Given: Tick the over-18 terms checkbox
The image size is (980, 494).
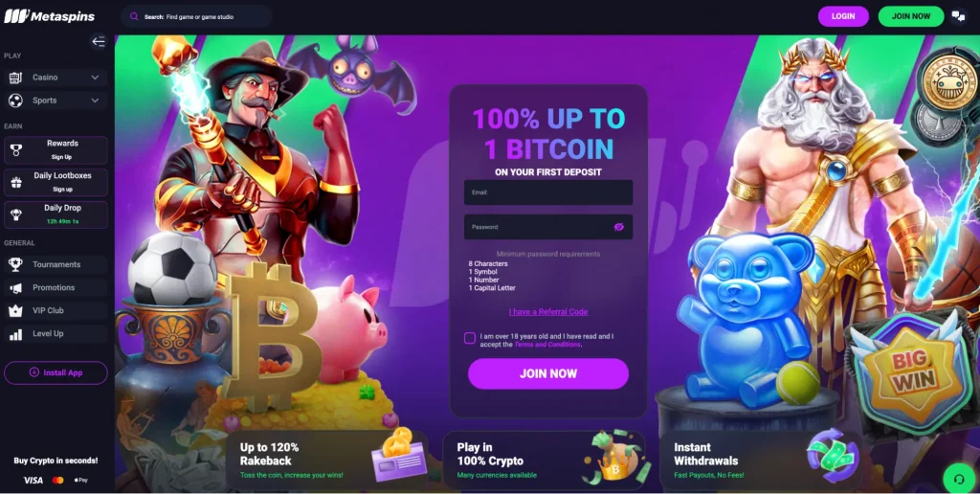Looking at the screenshot, I should pyautogui.click(x=469, y=338).
